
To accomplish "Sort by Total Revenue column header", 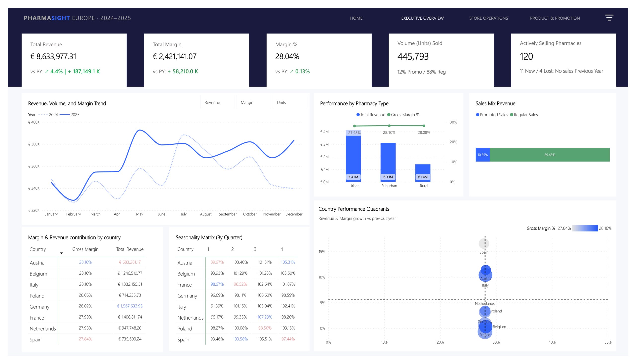I will pos(130,249).
